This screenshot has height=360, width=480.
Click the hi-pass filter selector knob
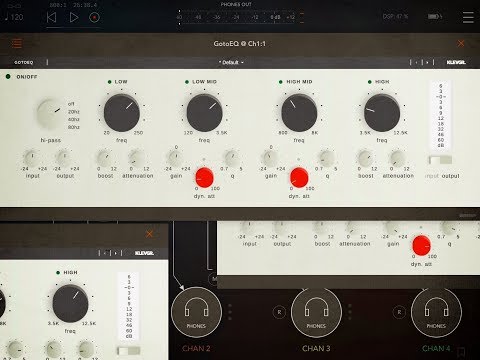pos(50,114)
